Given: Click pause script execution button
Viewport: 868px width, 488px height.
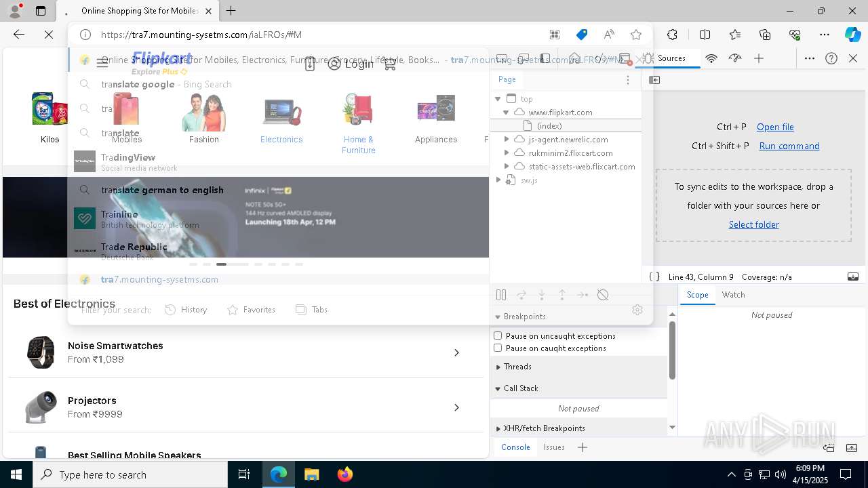Looking at the screenshot, I should tap(501, 295).
